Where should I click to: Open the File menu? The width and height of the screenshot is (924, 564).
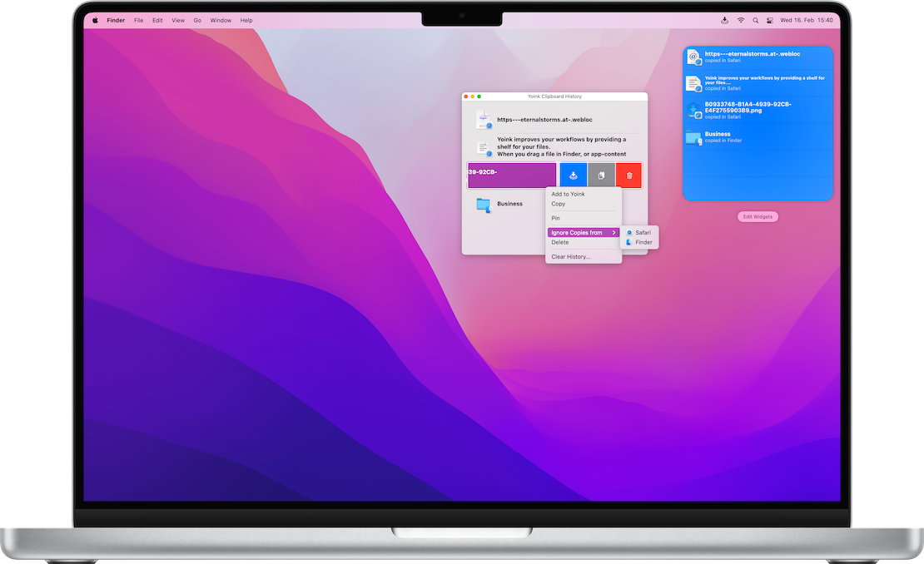tap(138, 20)
